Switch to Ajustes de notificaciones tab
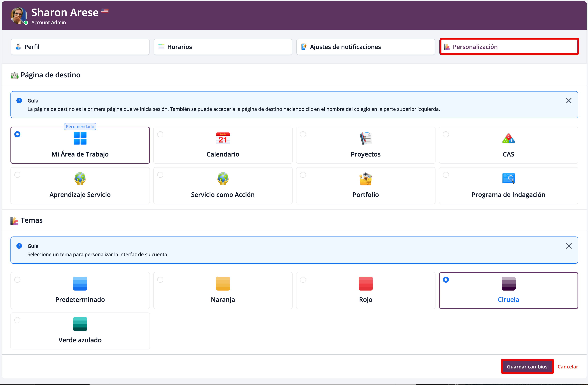 365,47
